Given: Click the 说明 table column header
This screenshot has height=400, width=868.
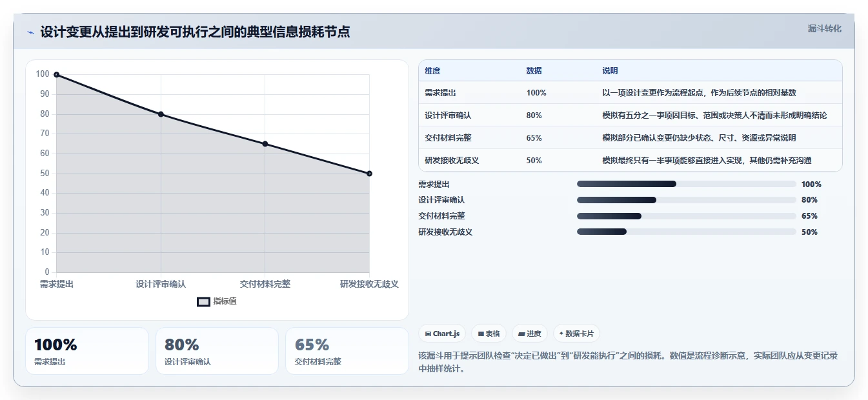Looking at the screenshot, I should (x=610, y=71).
